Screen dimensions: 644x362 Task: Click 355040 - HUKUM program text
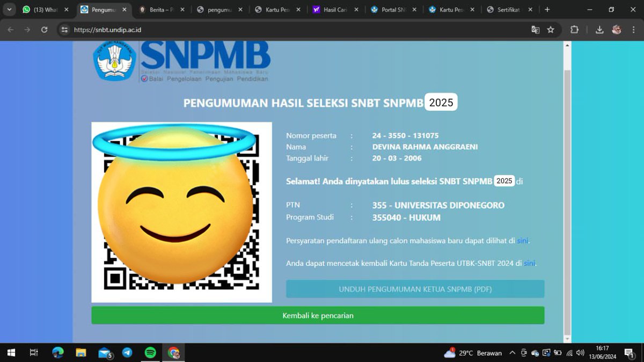[406, 218]
